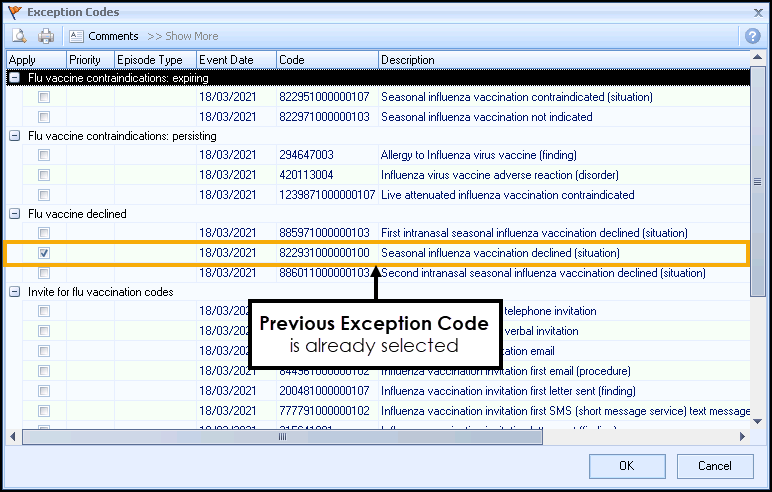
Task: Check Seasonal influenza vaccination contraindicated row
Action: click(44, 98)
